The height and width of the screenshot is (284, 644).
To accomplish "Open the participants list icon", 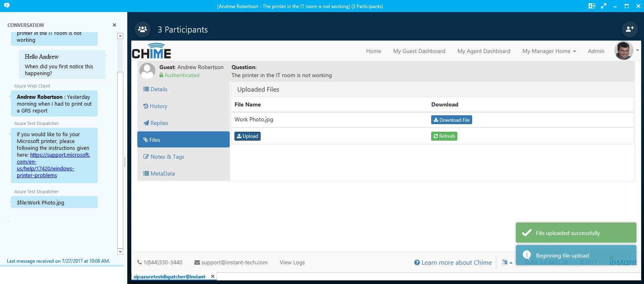I will point(143,29).
